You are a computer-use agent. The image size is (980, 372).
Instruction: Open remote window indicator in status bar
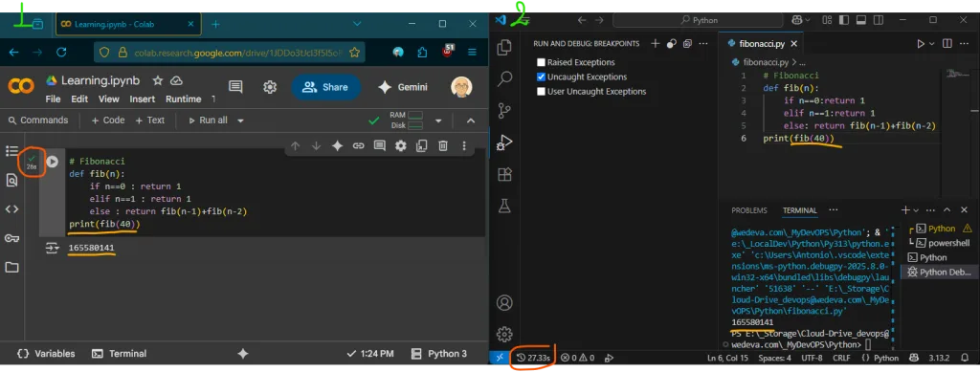(500, 358)
